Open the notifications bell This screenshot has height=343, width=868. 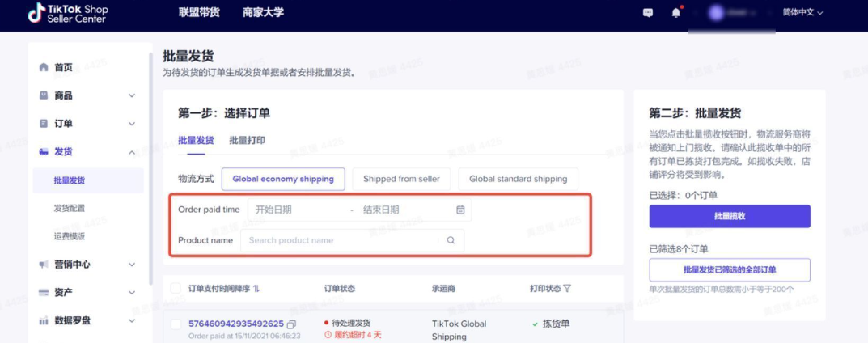pyautogui.click(x=676, y=13)
